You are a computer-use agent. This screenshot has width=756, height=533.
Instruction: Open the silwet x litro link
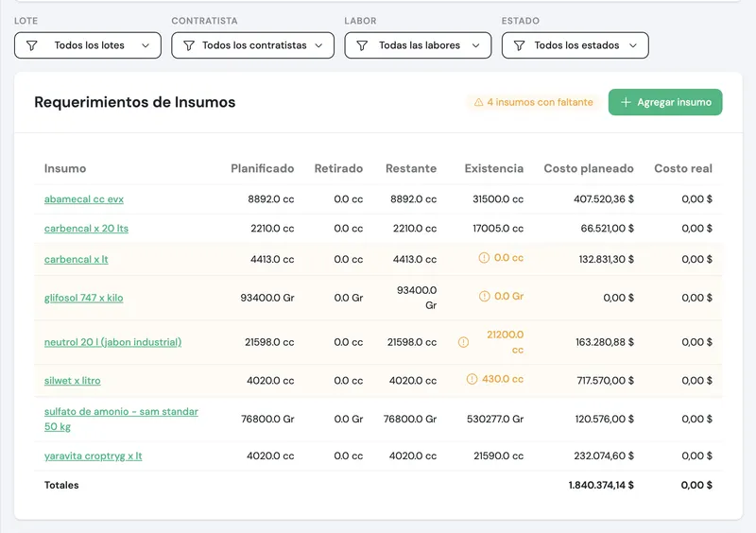click(73, 381)
